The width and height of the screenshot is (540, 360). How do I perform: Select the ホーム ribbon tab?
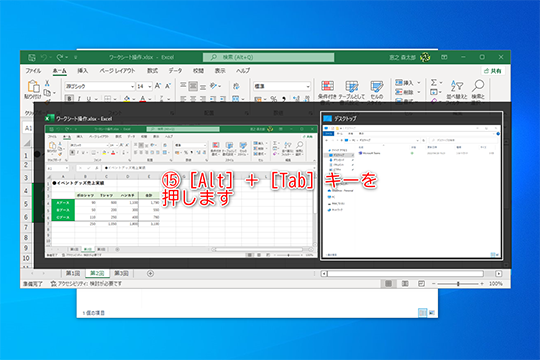60,71
